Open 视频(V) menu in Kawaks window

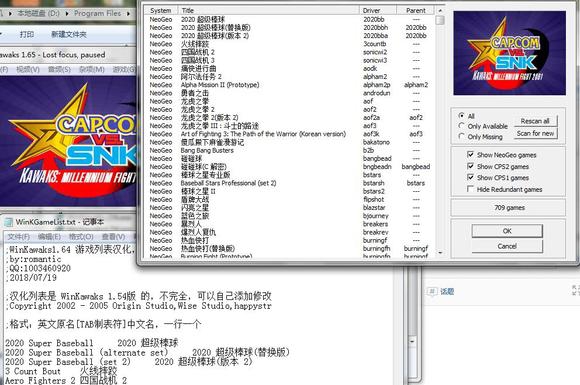(28, 70)
